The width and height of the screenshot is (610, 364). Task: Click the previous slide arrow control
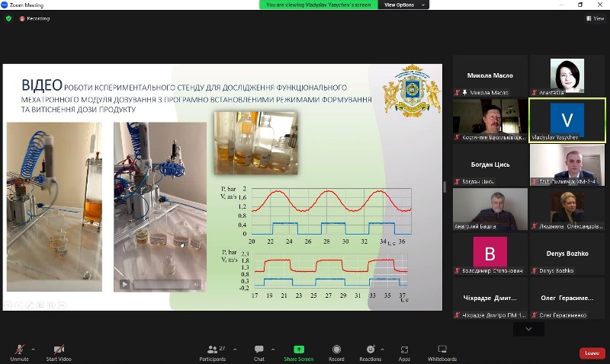pos(8,305)
